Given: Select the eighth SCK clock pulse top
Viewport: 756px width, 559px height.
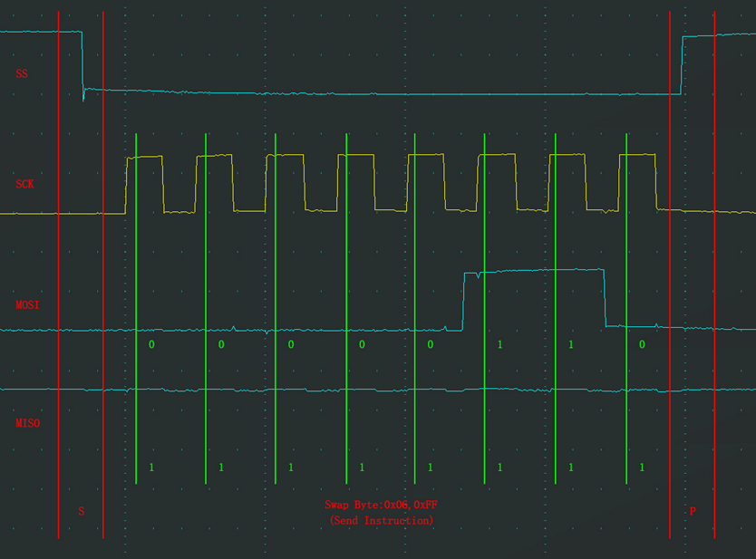Looking at the screenshot, I should coord(637,155).
